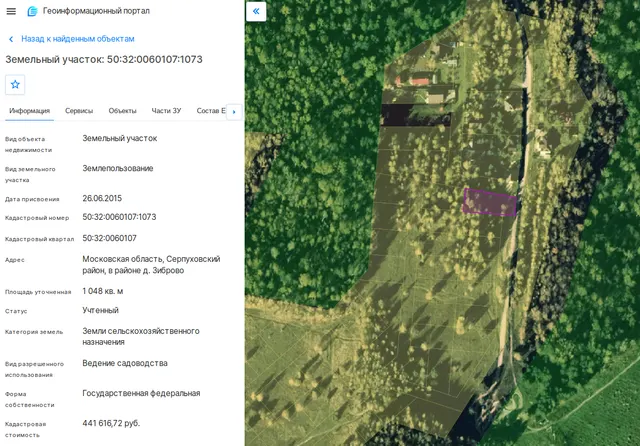Screen dimensions: 640x446
Task: Click the parcel heading Земельный участок title
Action: (104, 60)
